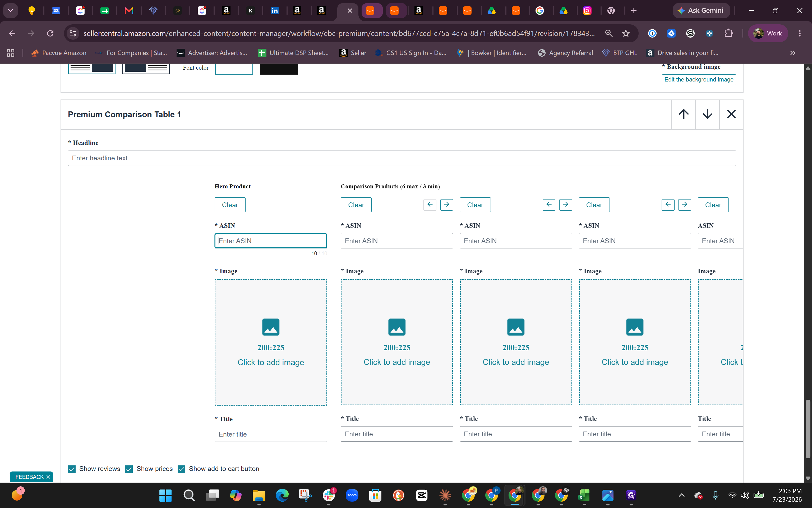The width and height of the screenshot is (812, 508).
Task: Open Windows taskbar Search
Action: [x=189, y=495]
